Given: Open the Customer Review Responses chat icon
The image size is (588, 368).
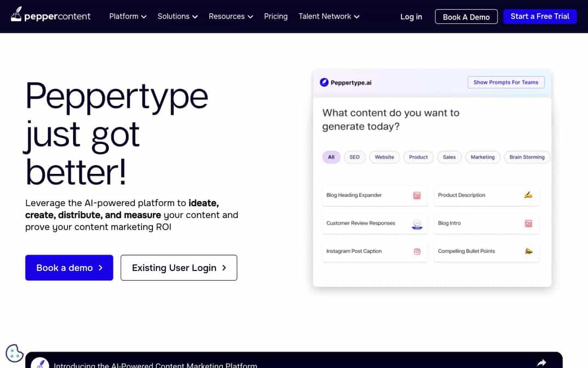Looking at the screenshot, I should pyautogui.click(x=416, y=223).
